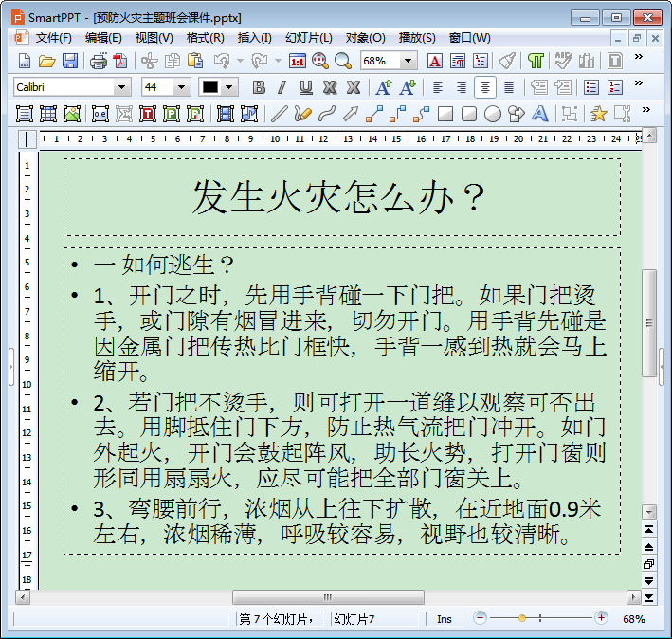Export to PDF with the PDF icon
Image resolution: width=672 pixels, height=639 pixels.
click(x=120, y=61)
